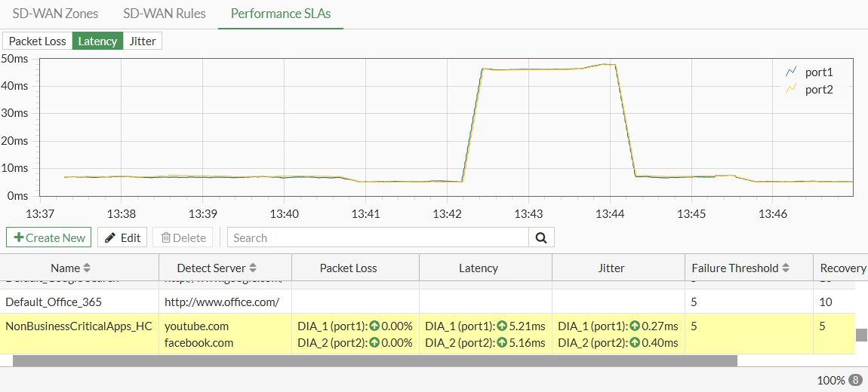
Task: Click the DIA_1 latency up-arrow status icon
Action: tap(502, 326)
